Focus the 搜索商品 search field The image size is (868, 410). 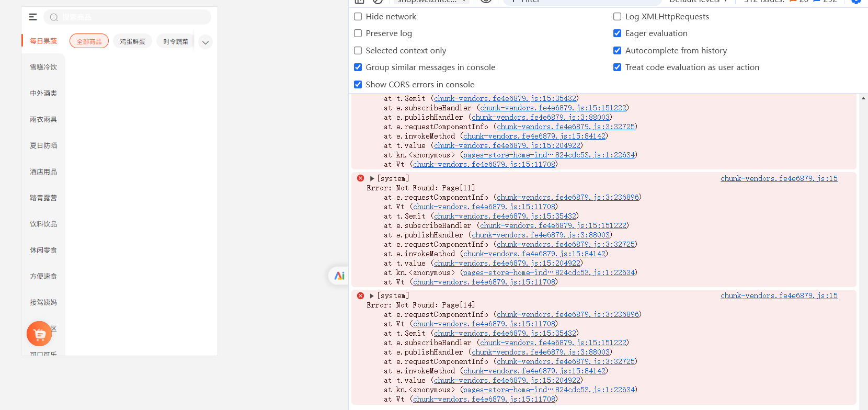tap(127, 17)
